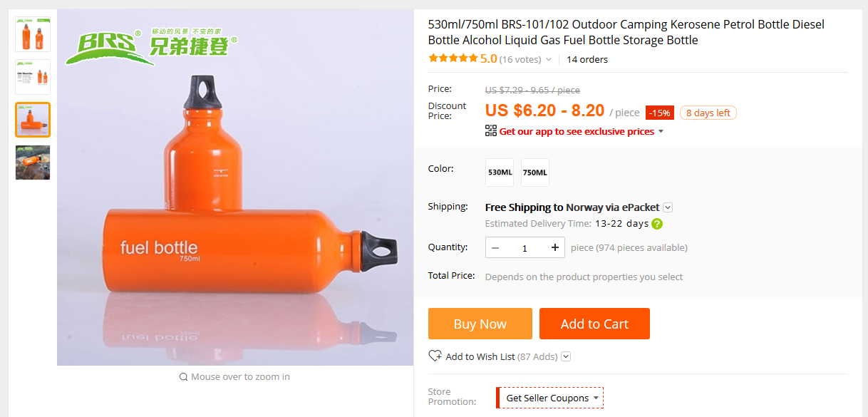The image size is (868, 417).
Task: Click inside the quantity input field
Action: pyautogui.click(x=525, y=247)
